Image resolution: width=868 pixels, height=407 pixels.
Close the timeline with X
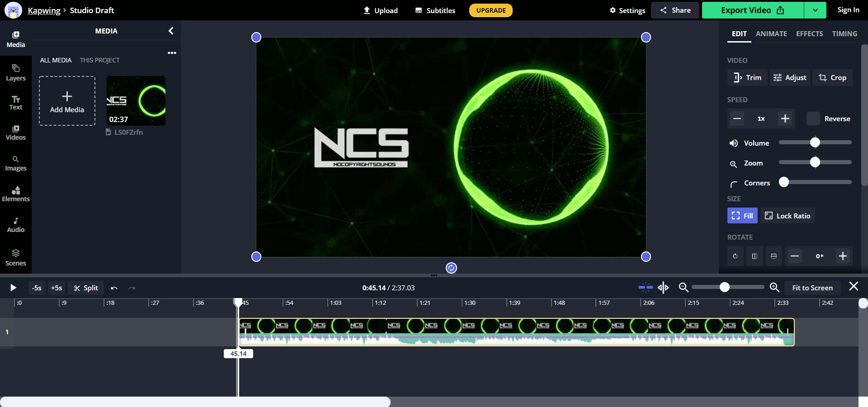point(854,286)
